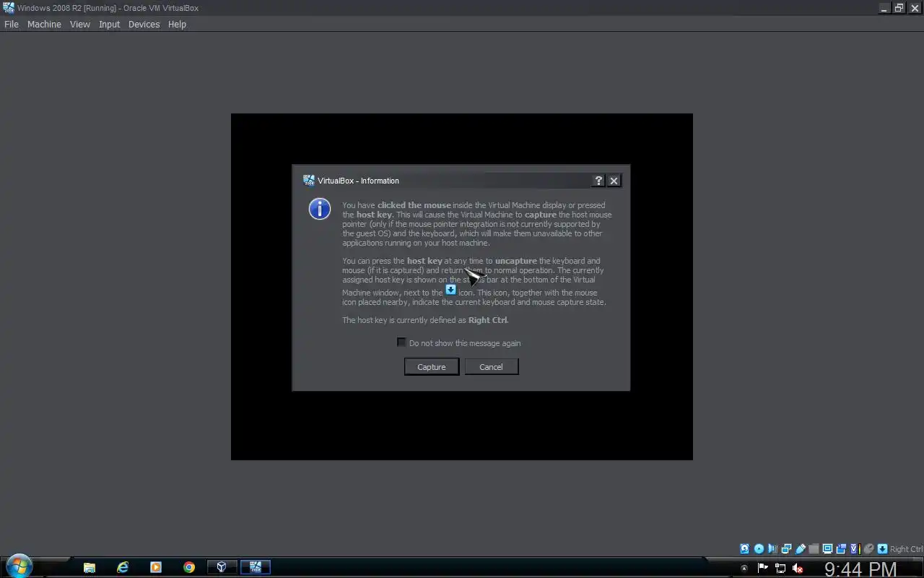
Task: Open File Explorer from the taskbar
Action: (90, 567)
